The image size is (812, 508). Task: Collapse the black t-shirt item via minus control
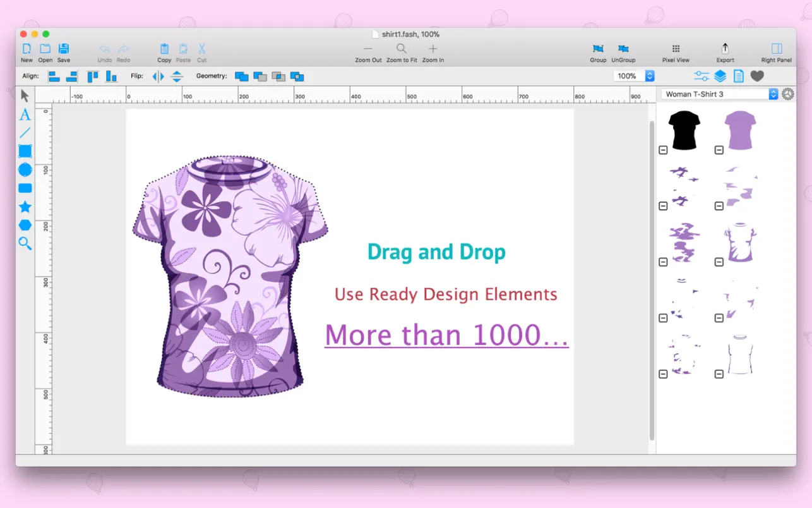click(x=663, y=150)
